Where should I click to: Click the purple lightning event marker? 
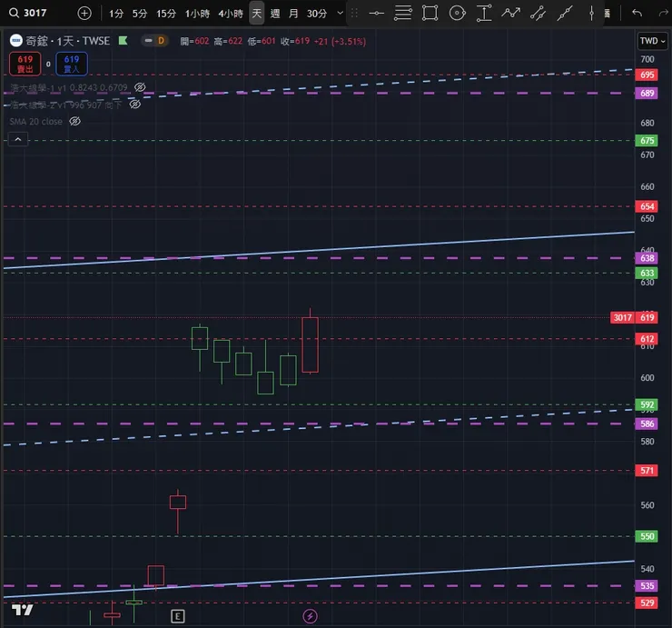[310, 616]
